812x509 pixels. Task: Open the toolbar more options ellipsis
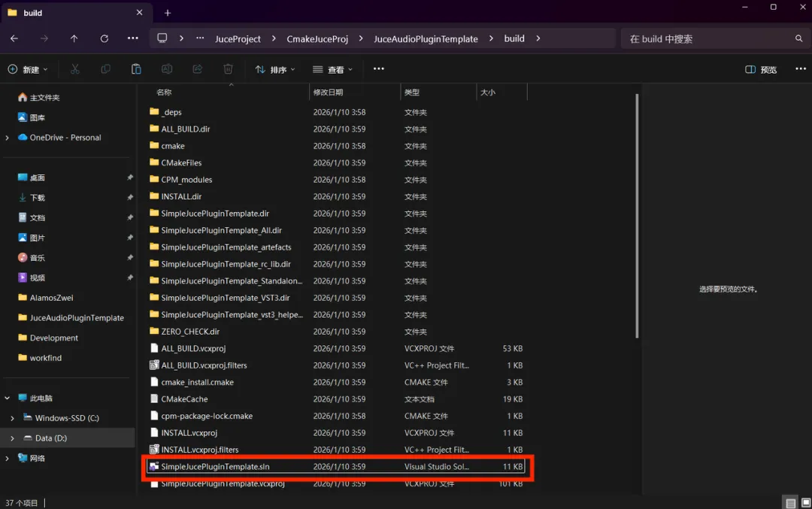(378, 69)
